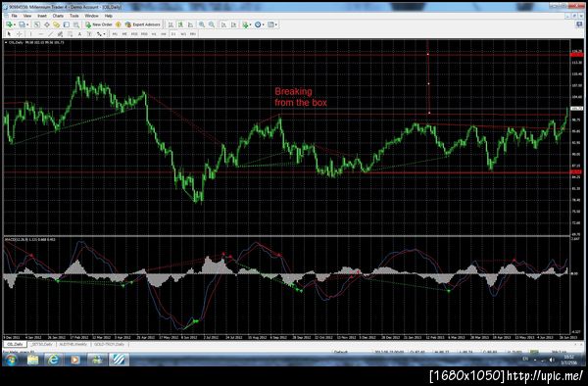This screenshot has width=588, height=386.
Task: Open the Templates icon
Action: click(x=270, y=24)
